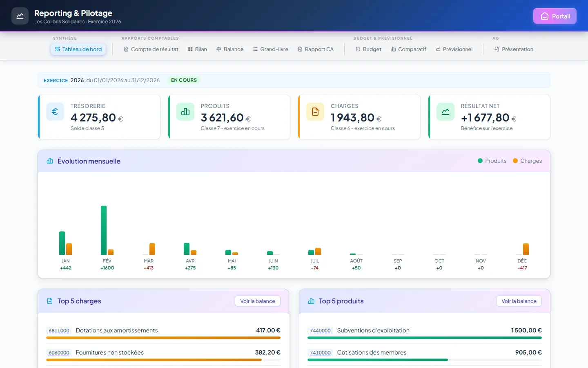Click the Reporting & Pilotage chart logo icon
This screenshot has height=368, width=588.
(x=20, y=16)
